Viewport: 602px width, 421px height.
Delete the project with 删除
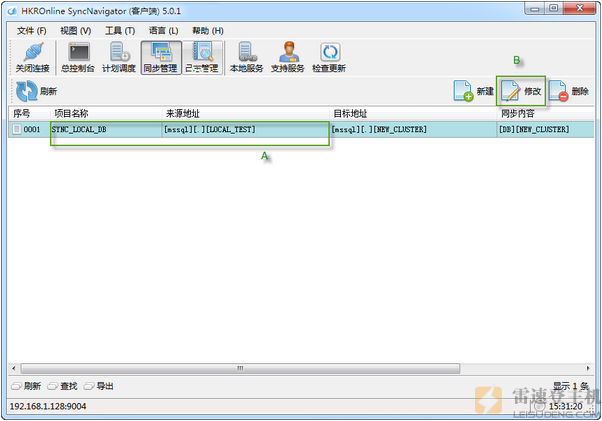tap(569, 91)
